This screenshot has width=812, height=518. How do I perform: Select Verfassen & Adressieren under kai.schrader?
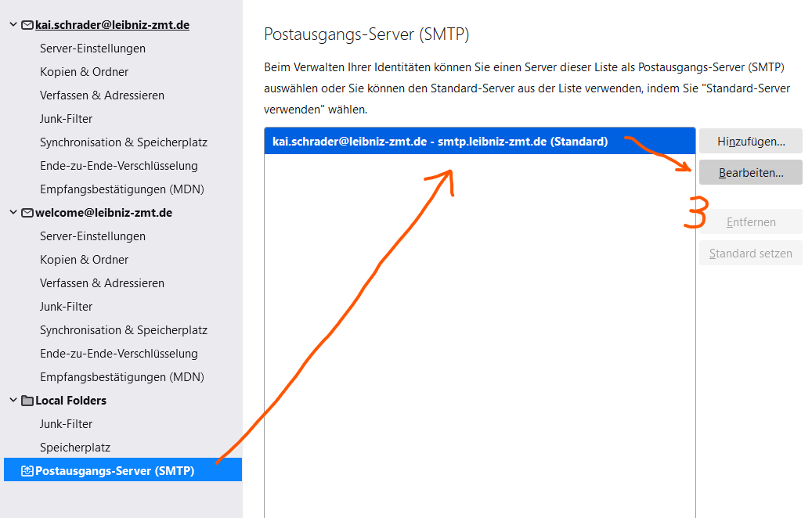[x=102, y=95]
